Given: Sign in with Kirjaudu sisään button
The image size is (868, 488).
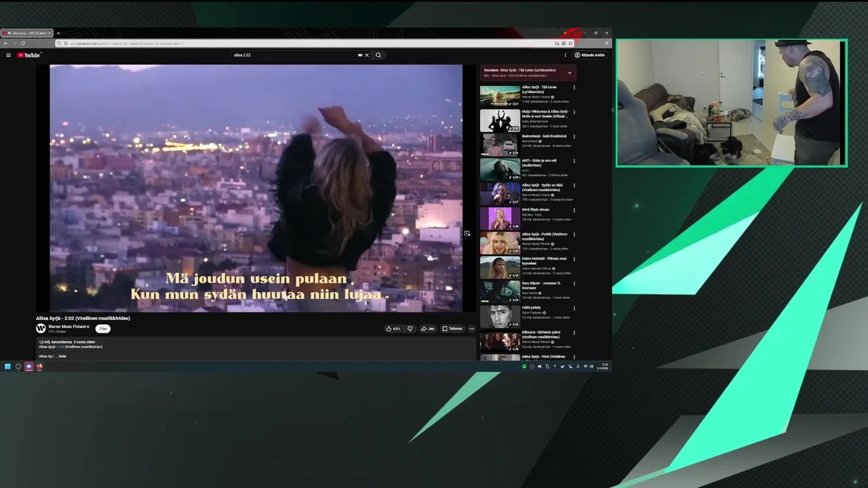Looking at the screenshot, I should click(590, 55).
